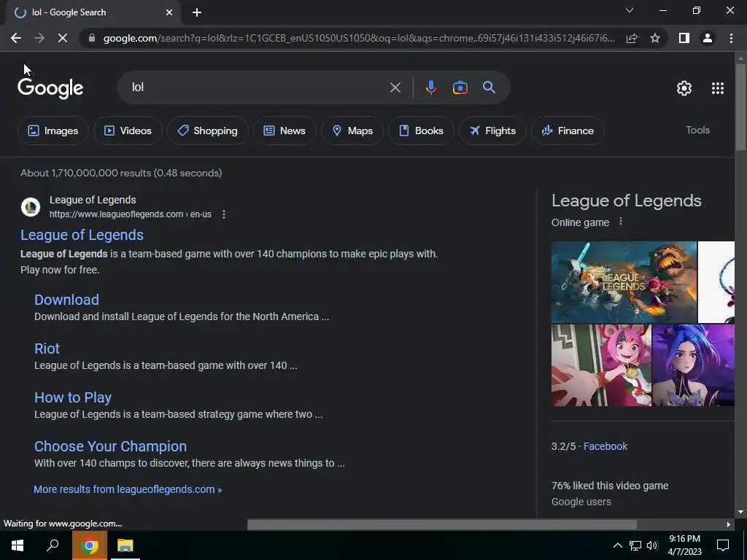Viewport: 747px width, 560px height.
Task: Open File Explorer from the taskbar
Action: click(125, 545)
